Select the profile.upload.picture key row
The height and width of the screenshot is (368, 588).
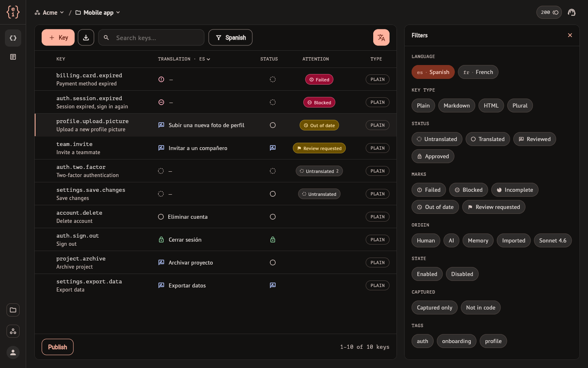coord(216,125)
